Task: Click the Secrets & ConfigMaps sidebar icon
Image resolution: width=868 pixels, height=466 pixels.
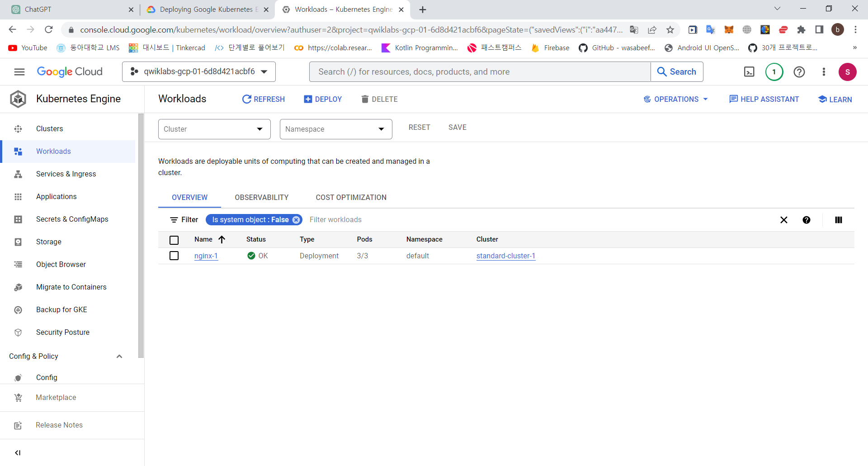Action: (x=18, y=219)
